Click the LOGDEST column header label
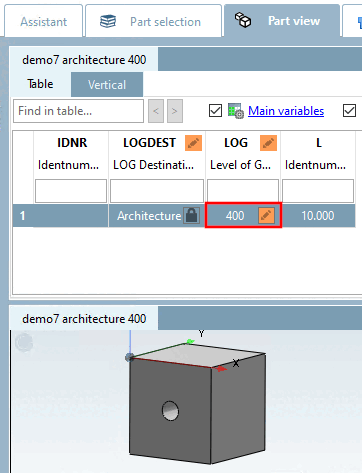Screen dimensions: 362x473 (x=149, y=143)
